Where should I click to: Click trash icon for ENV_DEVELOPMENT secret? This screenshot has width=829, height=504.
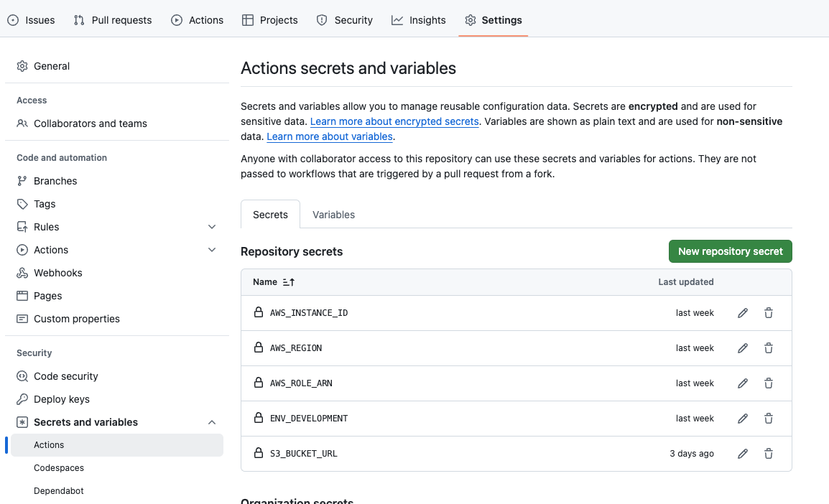point(769,419)
